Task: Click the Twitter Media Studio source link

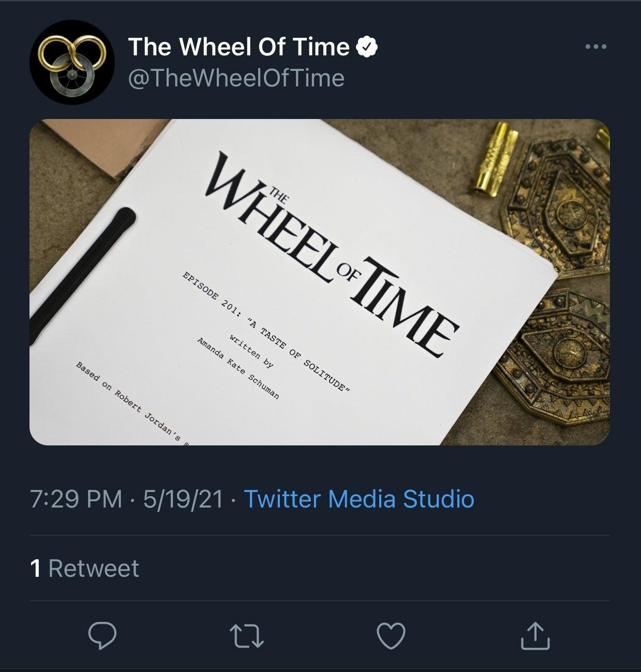Action: 359,499
